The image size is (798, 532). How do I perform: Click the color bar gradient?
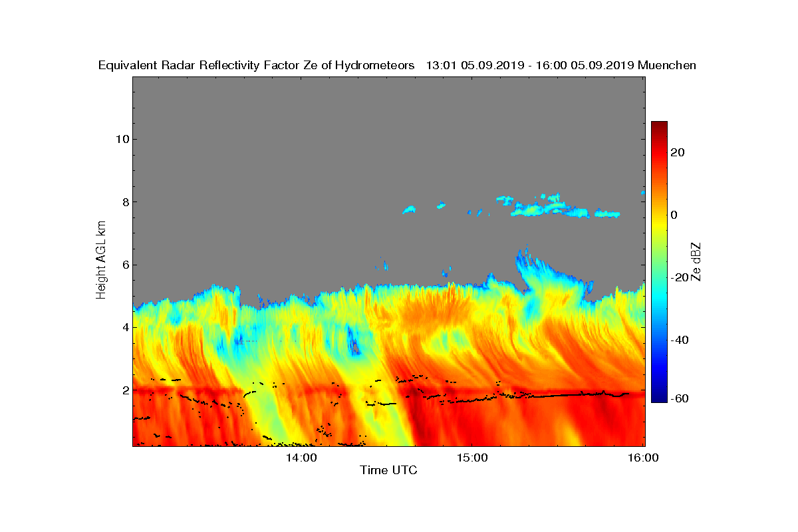tap(659, 262)
